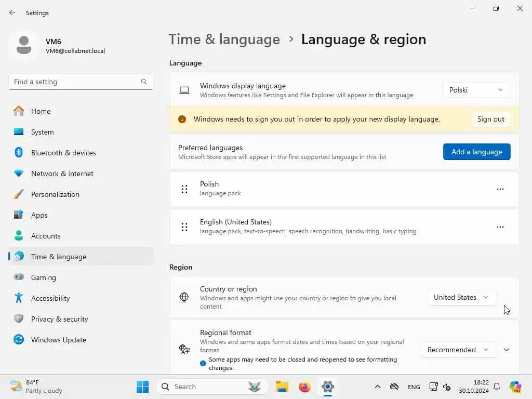Viewport: 532px width, 399px height.
Task: Click the drag handle for English (United States)
Action: 184,227
